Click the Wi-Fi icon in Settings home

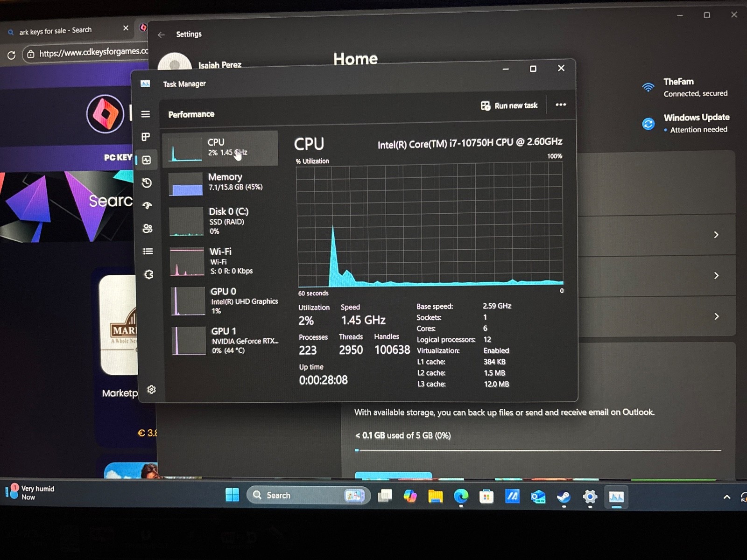648,87
